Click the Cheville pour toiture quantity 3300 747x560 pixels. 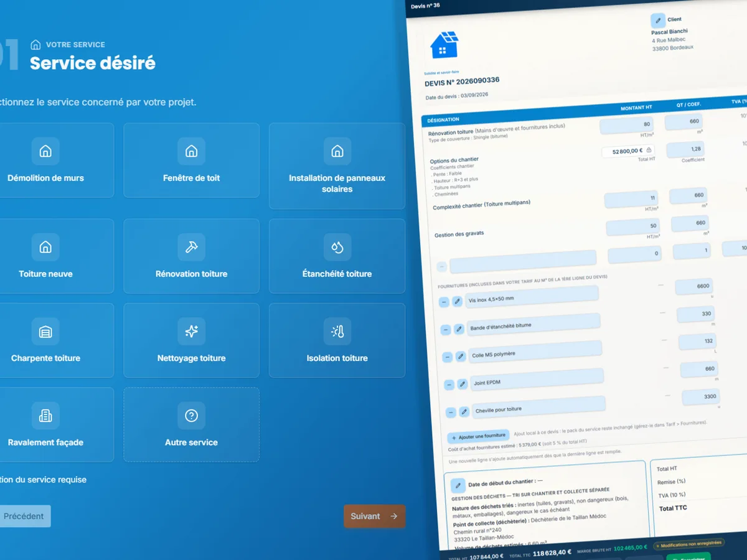click(702, 397)
